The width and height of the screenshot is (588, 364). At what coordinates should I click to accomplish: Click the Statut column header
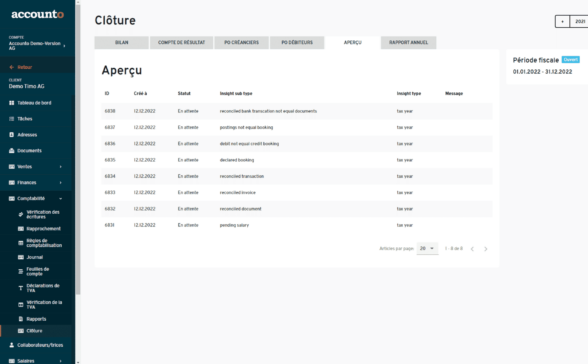pyautogui.click(x=184, y=93)
